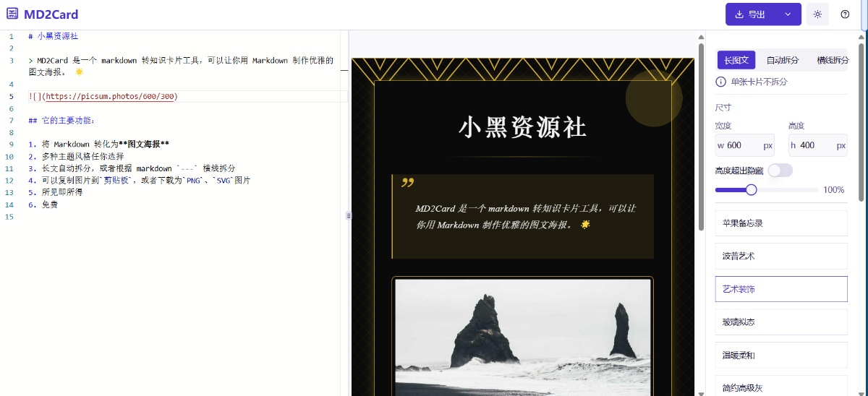Image resolution: width=868 pixels, height=396 pixels.
Task: Click the preview card title 小黑资源社
Action: pyautogui.click(x=522, y=128)
